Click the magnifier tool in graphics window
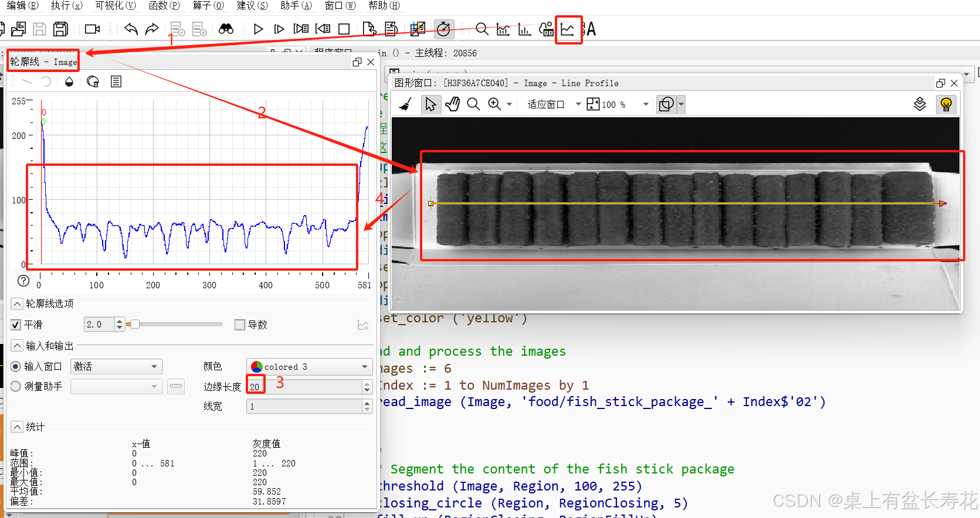 (x=473, y=104)
